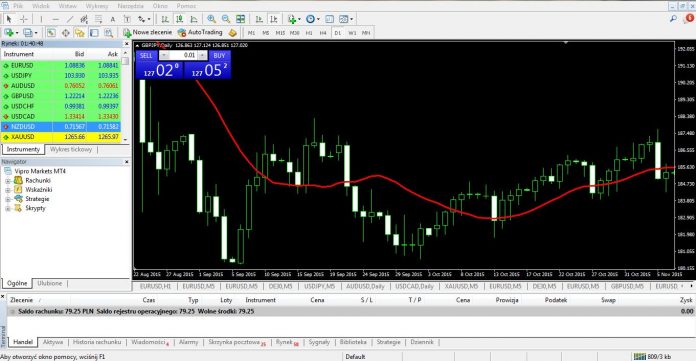Click the blue SELL button
The height and width of the screenshot is (361, 696).
146,56
